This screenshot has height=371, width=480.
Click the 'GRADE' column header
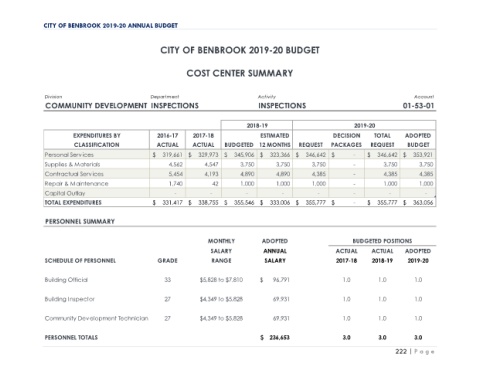click(168, 261)
